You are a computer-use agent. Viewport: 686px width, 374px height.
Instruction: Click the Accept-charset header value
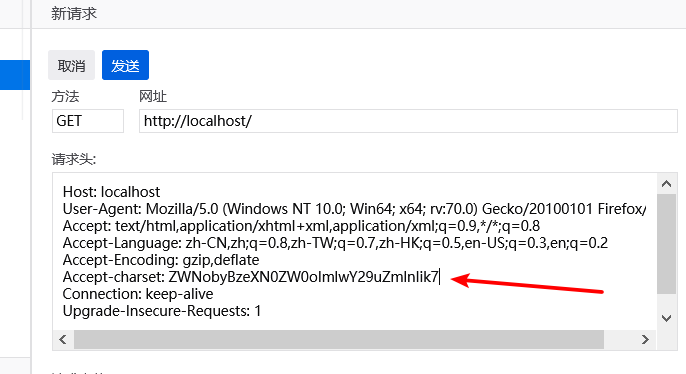click(303, 277)
